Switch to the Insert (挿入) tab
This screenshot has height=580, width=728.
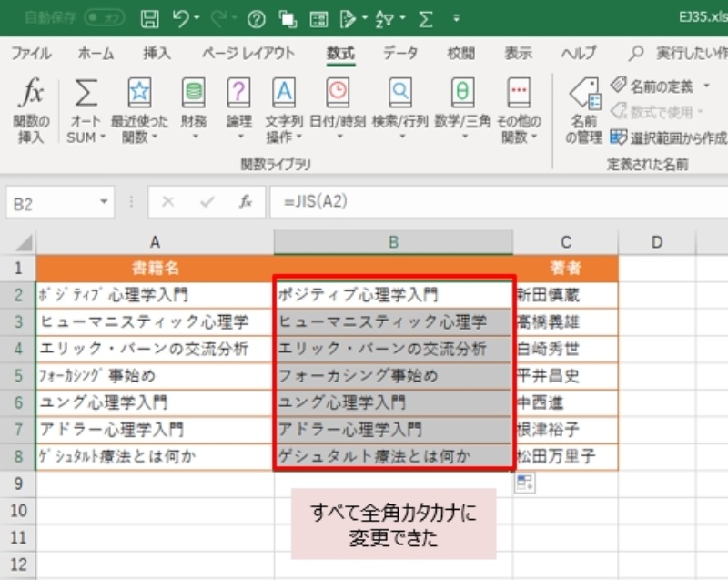(157, 53)
